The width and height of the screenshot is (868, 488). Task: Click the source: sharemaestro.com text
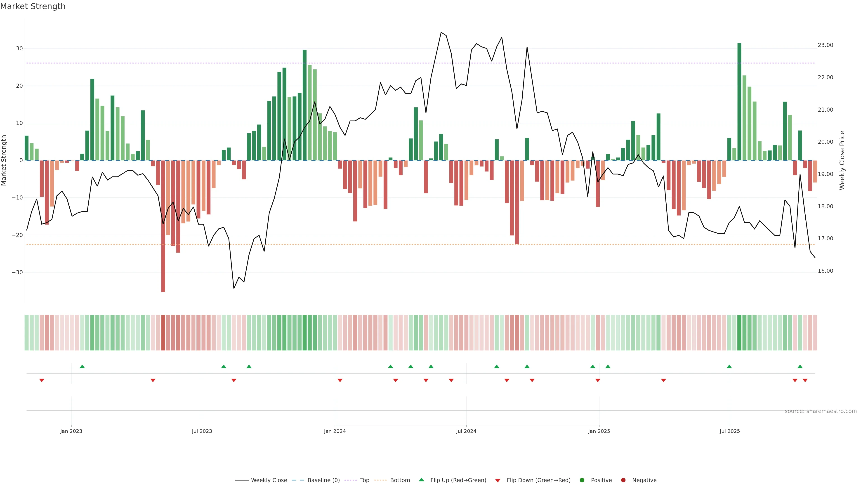point(821,411)
